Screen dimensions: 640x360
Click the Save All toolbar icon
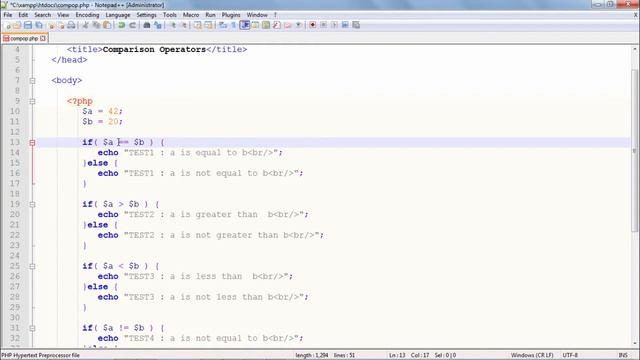[39, 25]
